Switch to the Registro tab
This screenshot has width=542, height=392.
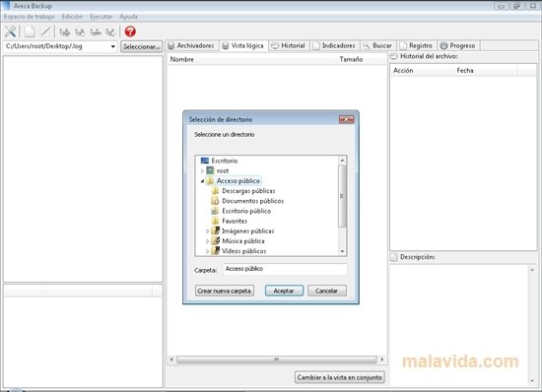pyautogui.click(x=417, y=45)
